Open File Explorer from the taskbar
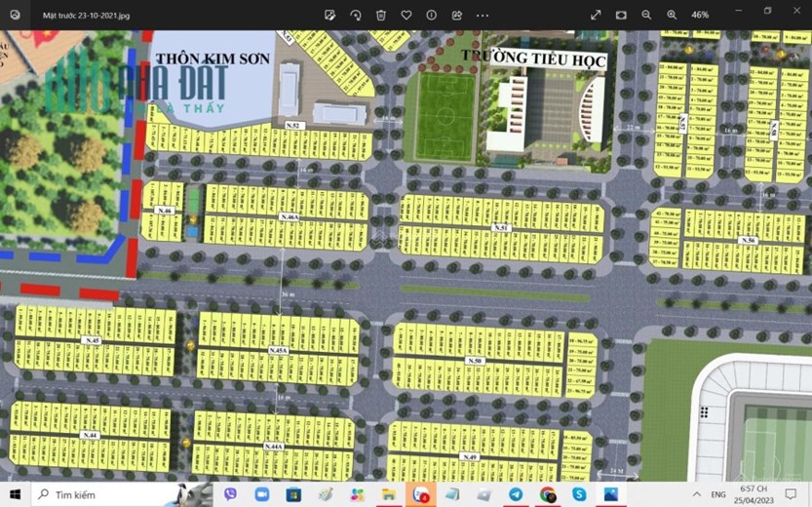Image resolution: width=812 pixels, height=507 pixels. pos(389,494)
